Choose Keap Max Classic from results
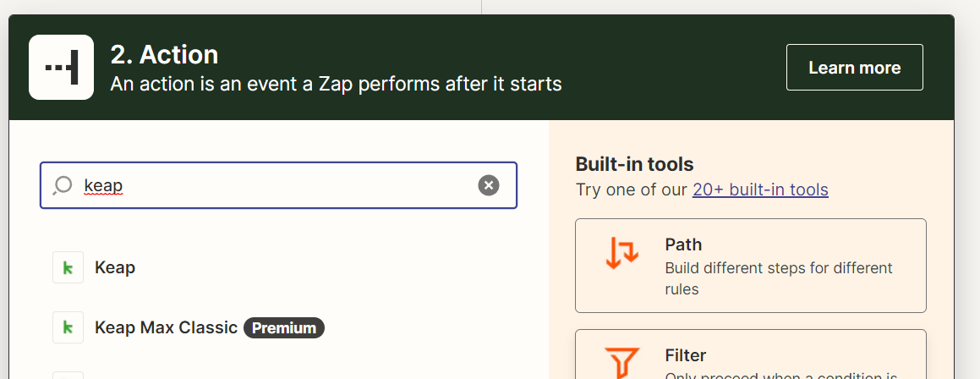980x379 pixels. click(167, 327)
